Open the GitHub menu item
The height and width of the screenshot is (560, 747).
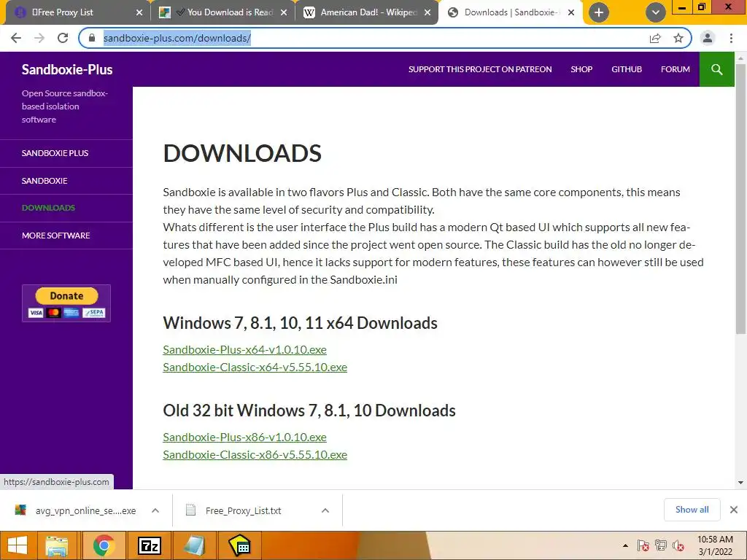coord(627,69)
